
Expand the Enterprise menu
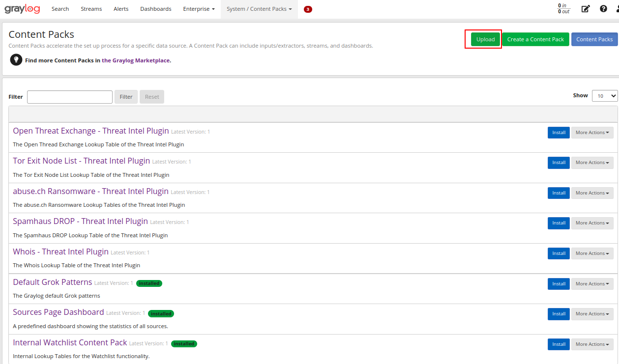click(x=199, y=9)
